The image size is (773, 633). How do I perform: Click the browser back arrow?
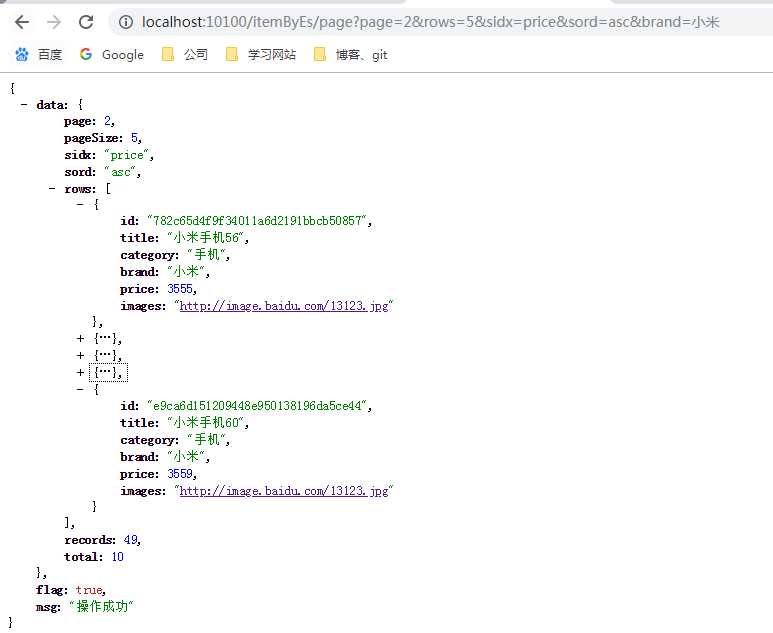(22, 22)
